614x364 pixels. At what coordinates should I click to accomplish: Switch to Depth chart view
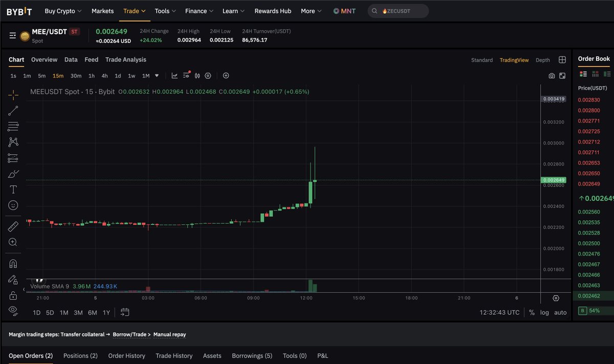click(x=543, y=60)
